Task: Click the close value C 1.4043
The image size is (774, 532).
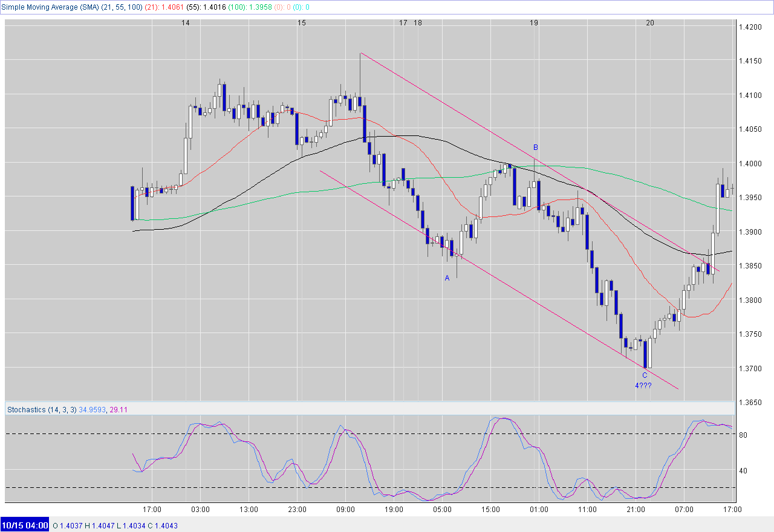Action: click(x=161, y=525)
